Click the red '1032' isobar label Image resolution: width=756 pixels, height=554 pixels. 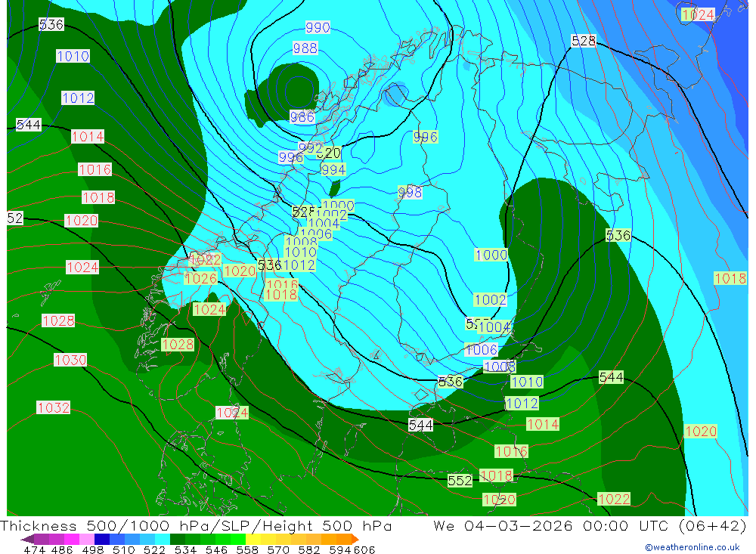(x=54, y=408)
